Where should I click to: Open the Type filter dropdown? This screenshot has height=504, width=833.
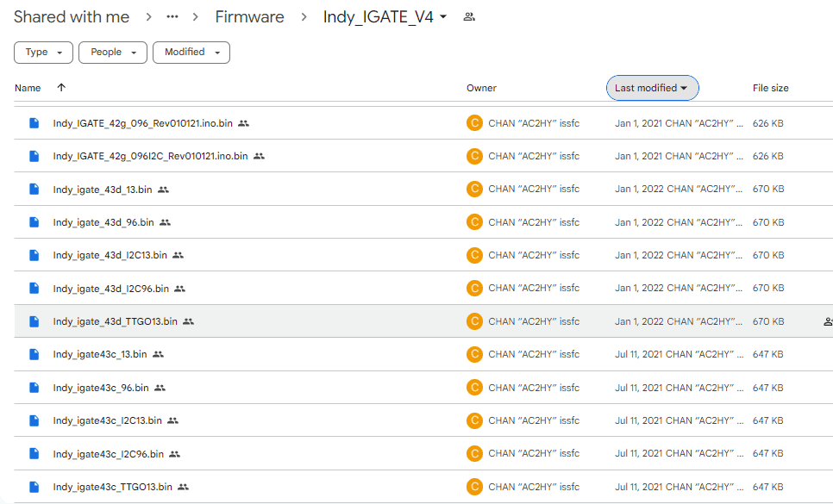click(43, 53)
